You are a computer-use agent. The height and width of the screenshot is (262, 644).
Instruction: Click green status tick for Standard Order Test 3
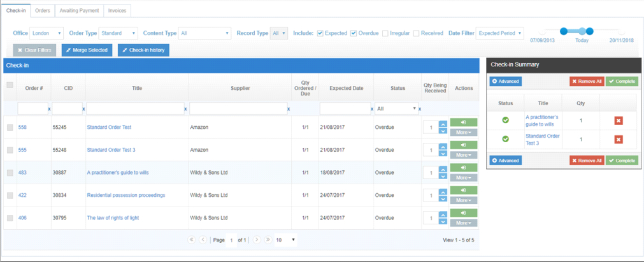click(506, 139)
